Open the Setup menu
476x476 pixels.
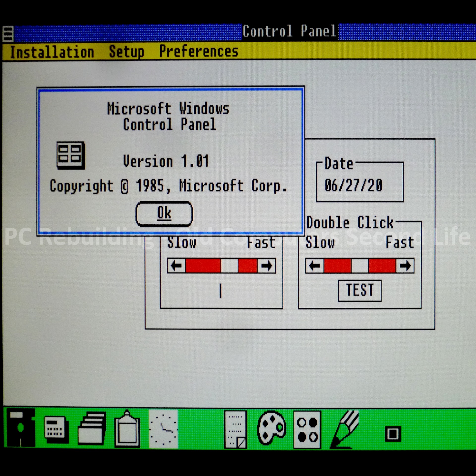126,52
